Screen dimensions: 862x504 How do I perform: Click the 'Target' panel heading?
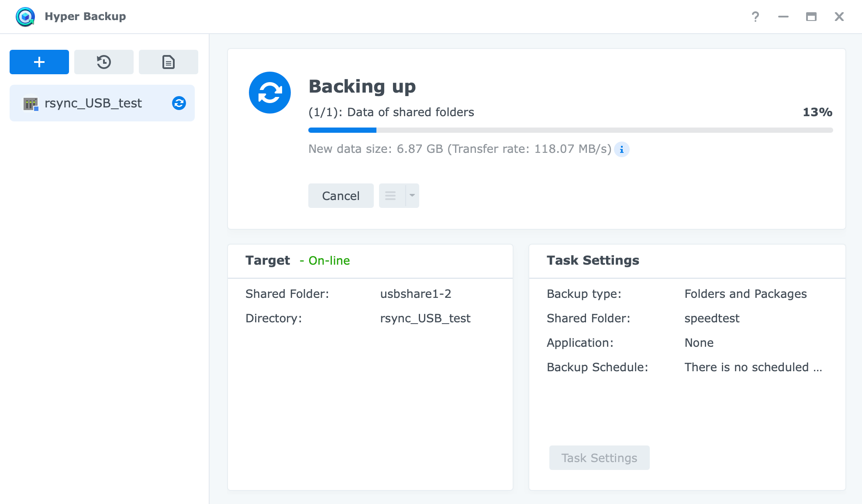(268, 260)
